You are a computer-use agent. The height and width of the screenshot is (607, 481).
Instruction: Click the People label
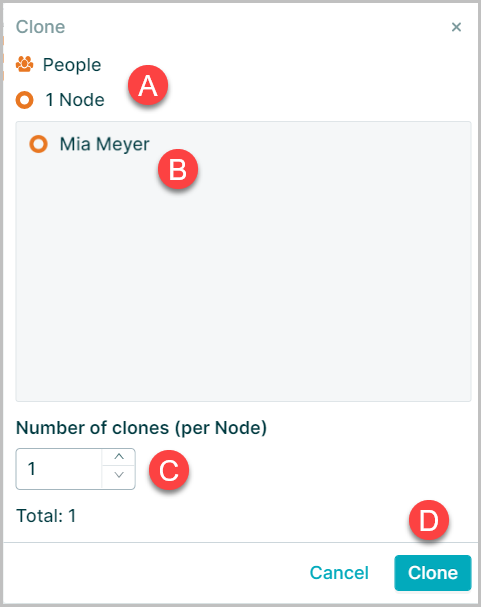point(72,65)
